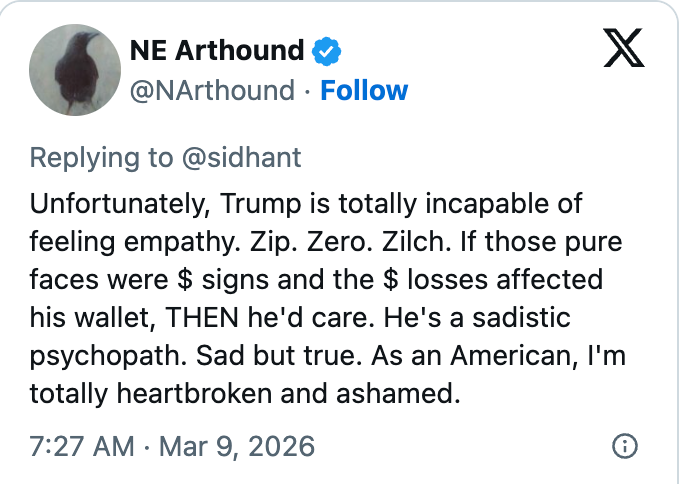
Task: Click the "totally heartbroken and ashamed" line
Action: [x=244, y=394]
